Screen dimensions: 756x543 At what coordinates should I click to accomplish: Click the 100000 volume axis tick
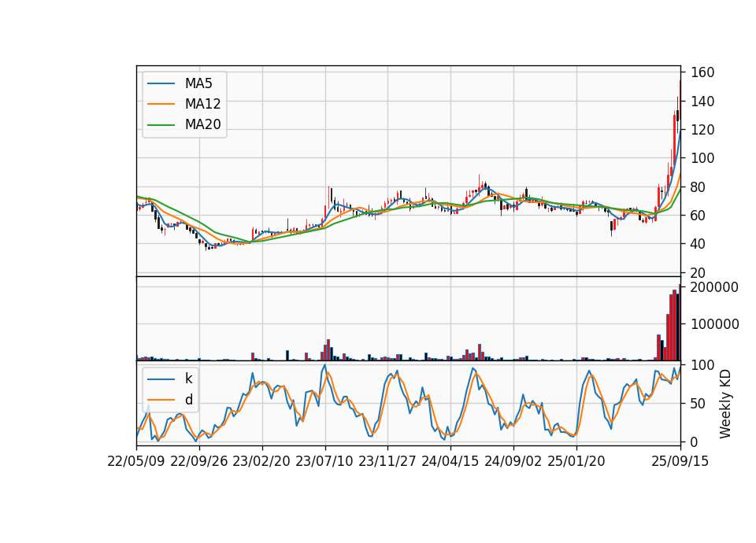point(714,324)
